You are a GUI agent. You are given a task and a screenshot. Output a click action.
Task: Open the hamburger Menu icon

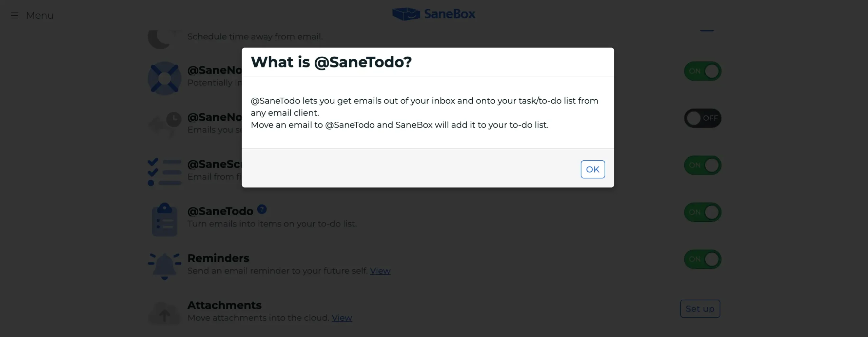tap(14, 16)
